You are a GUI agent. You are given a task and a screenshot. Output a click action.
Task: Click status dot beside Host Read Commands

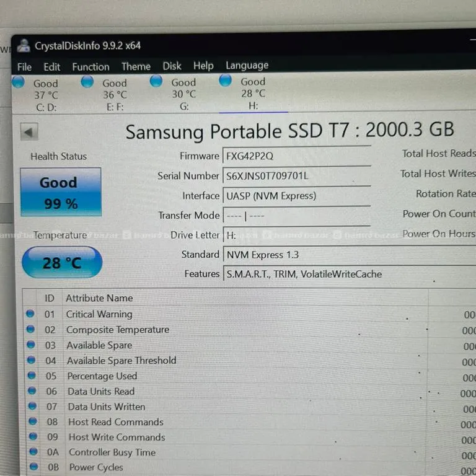pos(33,421)
